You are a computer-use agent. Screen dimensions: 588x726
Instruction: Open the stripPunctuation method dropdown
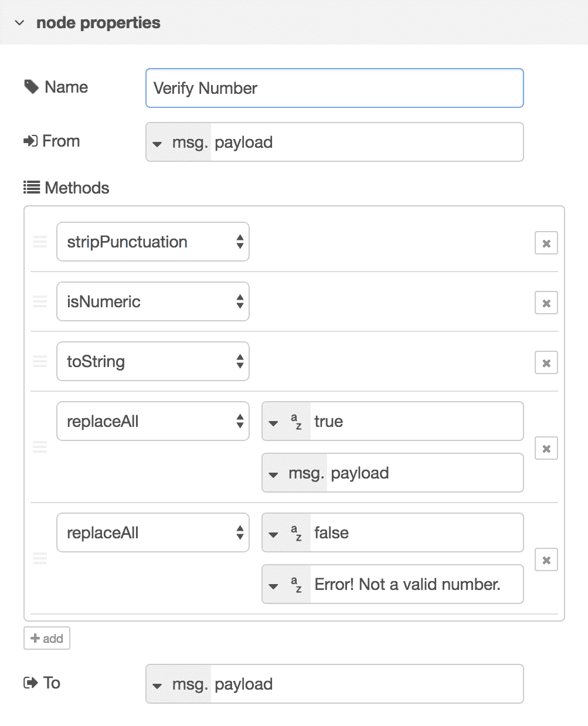coord(152,242)
